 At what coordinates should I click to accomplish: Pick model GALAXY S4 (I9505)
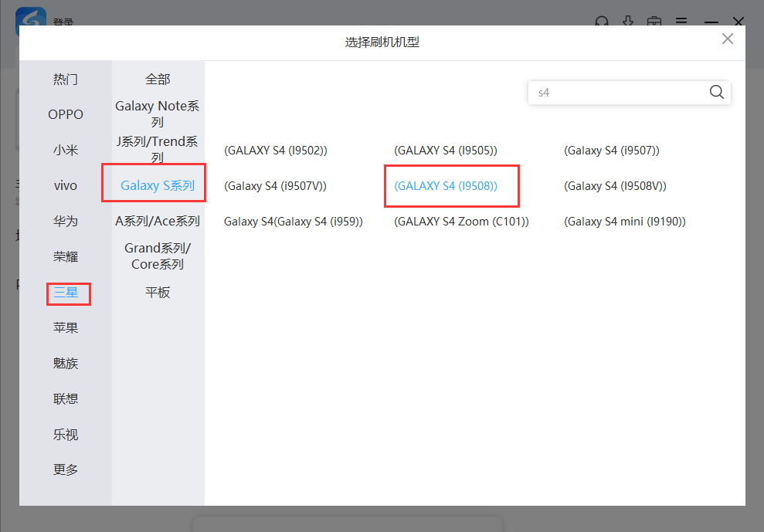[445, 151]
